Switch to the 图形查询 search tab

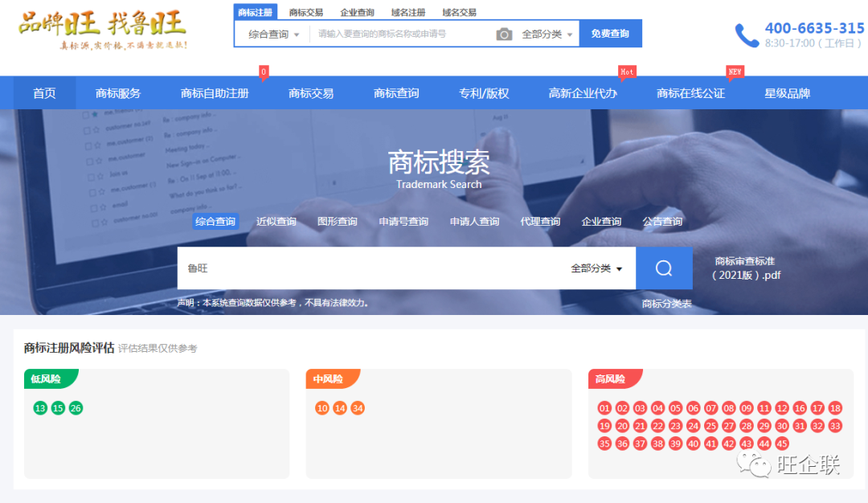(338, 222)
